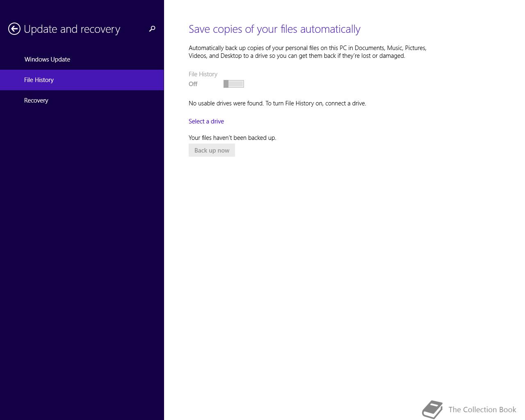Click the Automatically back up copies description paragraph
Viewport: 525px width, 420px height.
click(308, 52)
